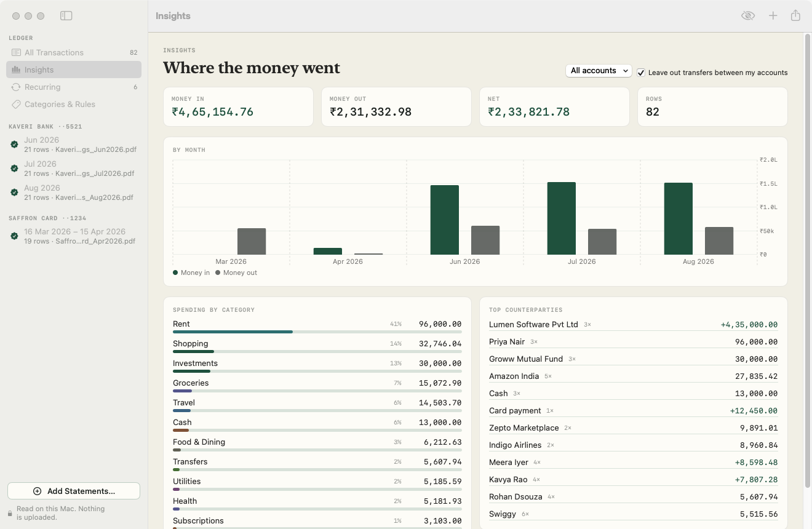Click the Recurring cycle icon
Image resolution: width=812 pixels, height=529 pixels.
(16, 87)
